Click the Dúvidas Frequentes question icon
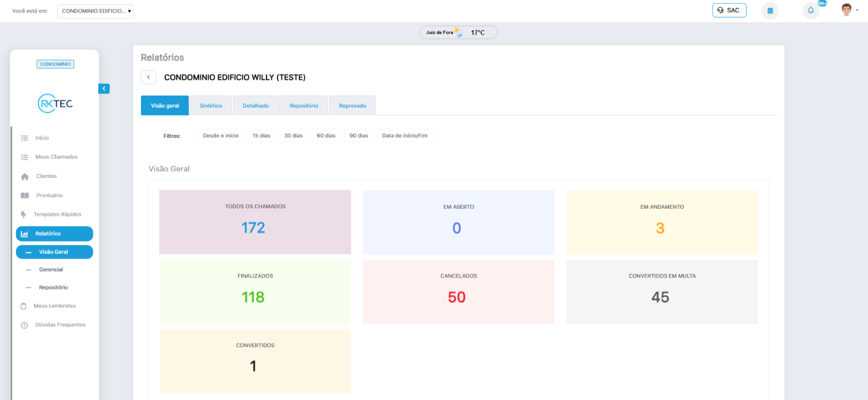Image resolution: width=868 pixels, height=400 pixels. point(24,325)
